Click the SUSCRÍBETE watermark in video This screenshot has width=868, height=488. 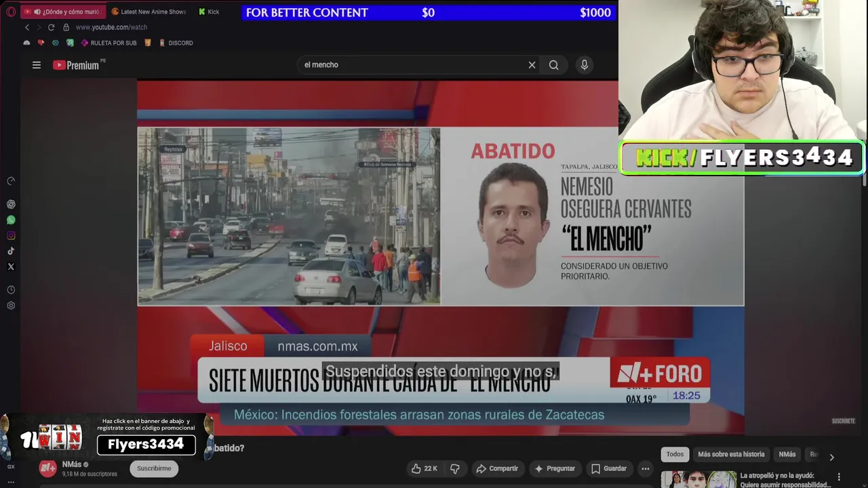click(x=844, y=421)
